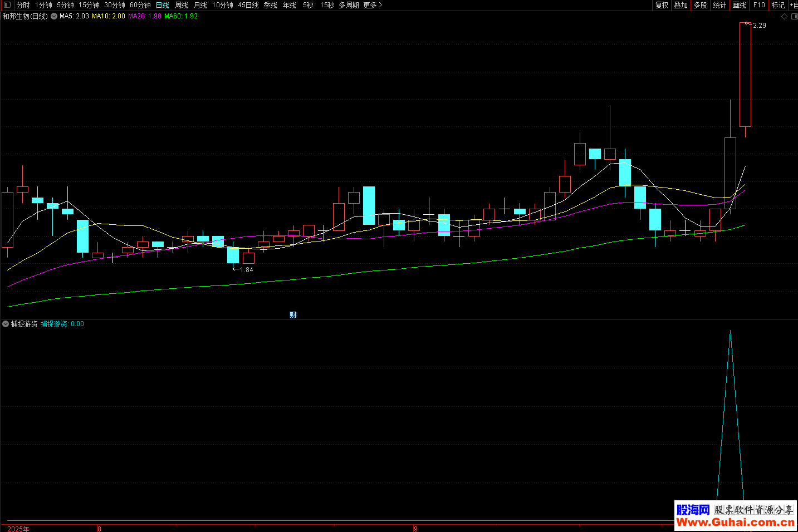The image size is (798, 532).
Task: Toggle the right sidebar panel icon
Action: pyautogui.click(x=794, y=17)
